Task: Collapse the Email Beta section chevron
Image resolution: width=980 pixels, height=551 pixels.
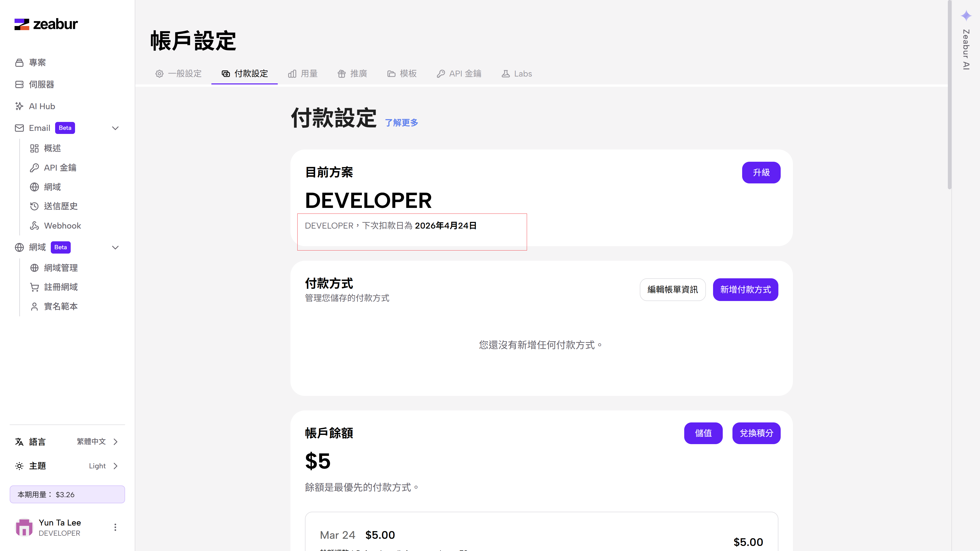Action: pos(115,128)
